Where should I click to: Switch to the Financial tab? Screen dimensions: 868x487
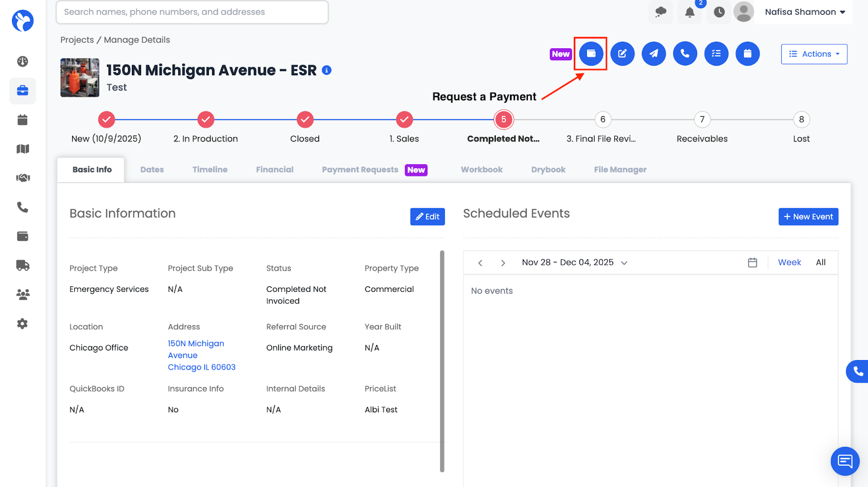[x=275, y=170]
